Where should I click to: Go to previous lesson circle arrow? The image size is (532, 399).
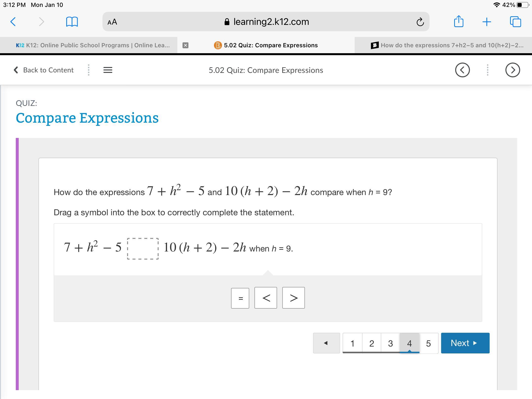click(x=462, y=70)
